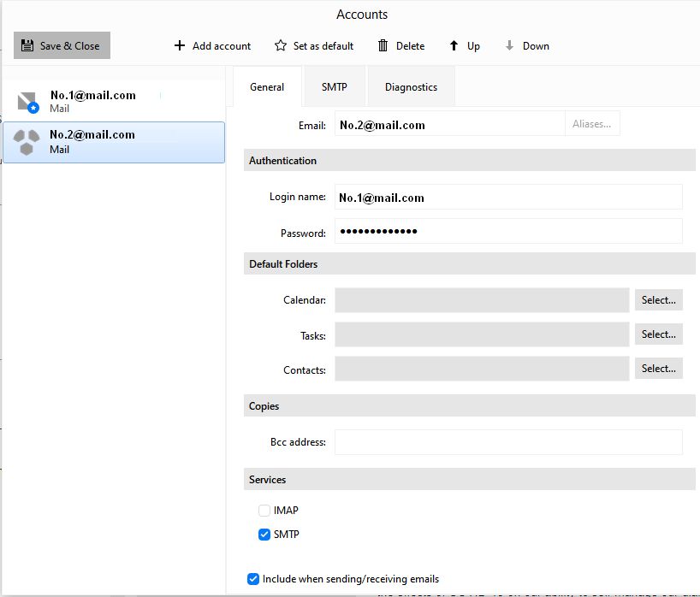Select the No.1@mail.com account name
This screenshot has width=700, height=597.
point(93,95)
